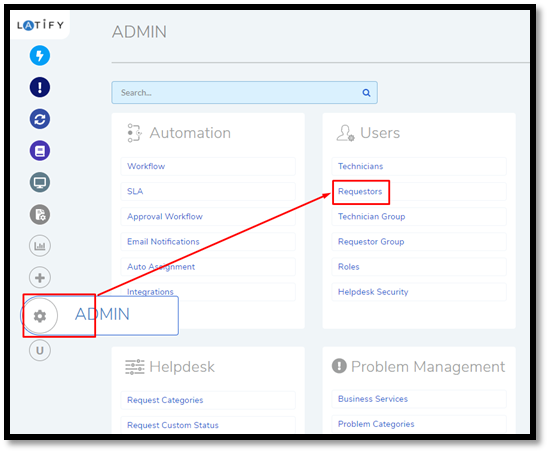Open the Requestors link under Users

pos(360,191)
